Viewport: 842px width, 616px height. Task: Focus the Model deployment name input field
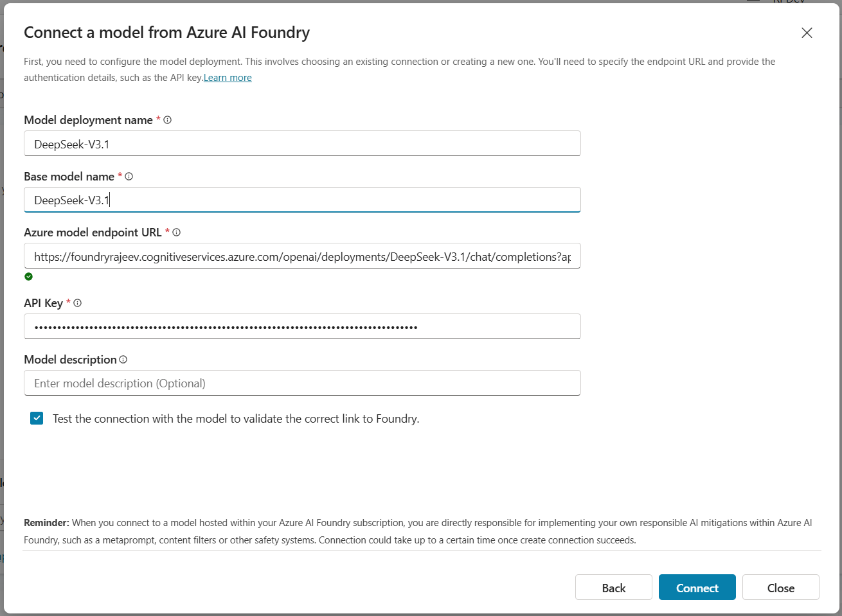click(x=302, y=144)
